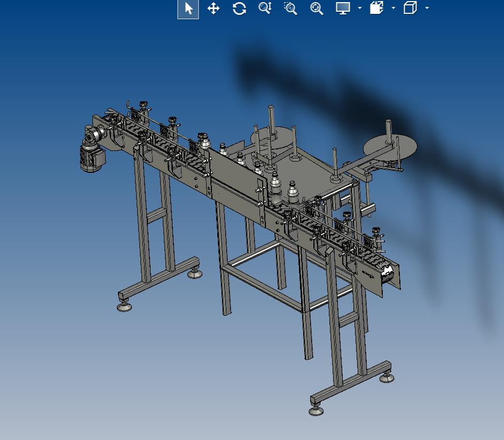Screen dimensions: 504x440
Task: Click the display style monitor icon
Action: pyautogui.click(x=343, y=8)
